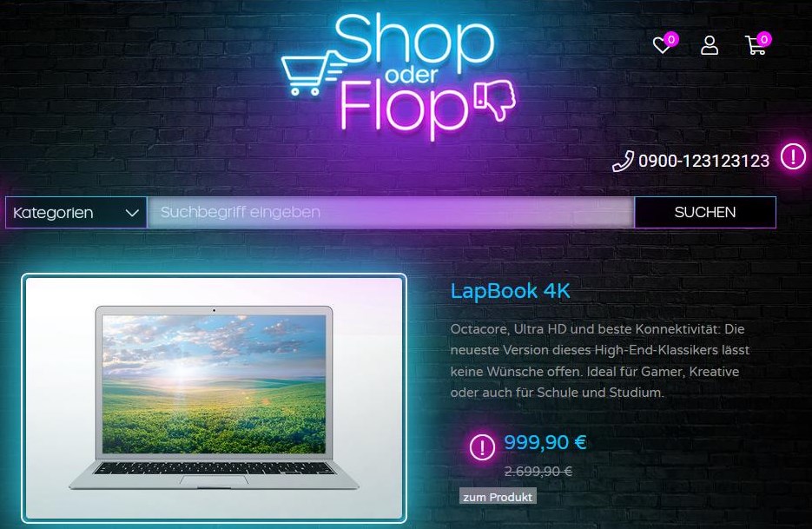Screen dimensions: 812x529
Task: Open the user account icon
Action: 710,45
